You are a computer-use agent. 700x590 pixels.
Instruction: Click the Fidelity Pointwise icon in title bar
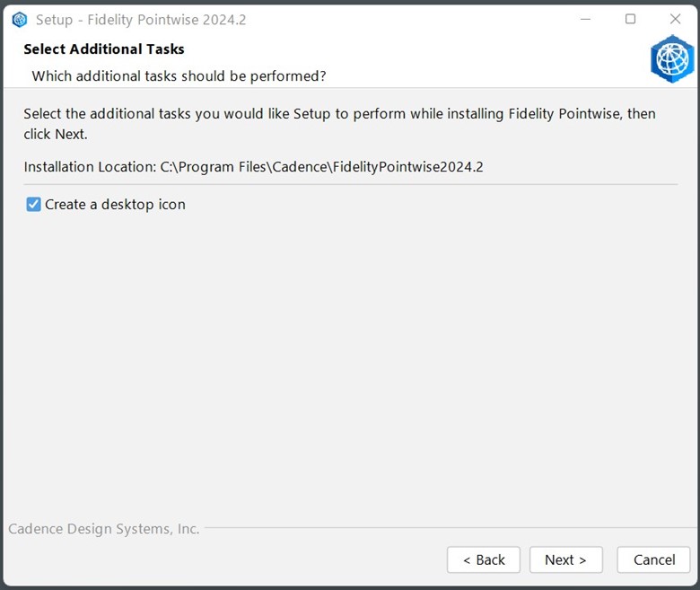20,20
